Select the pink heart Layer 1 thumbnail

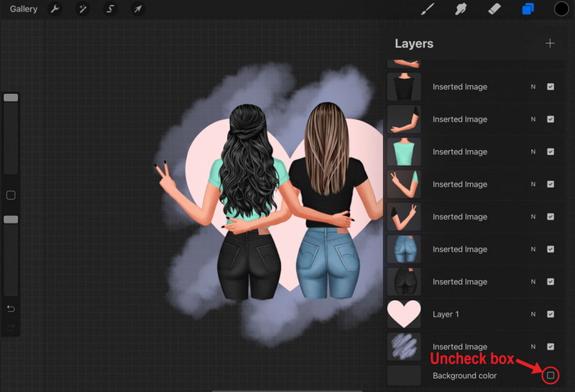pos(404,314)
